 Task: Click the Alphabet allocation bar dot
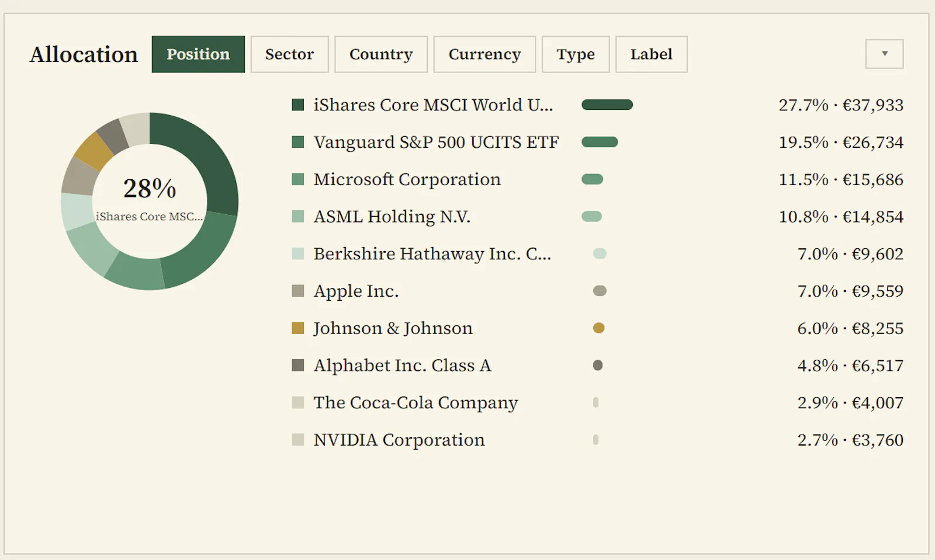(x=598, y=366)
